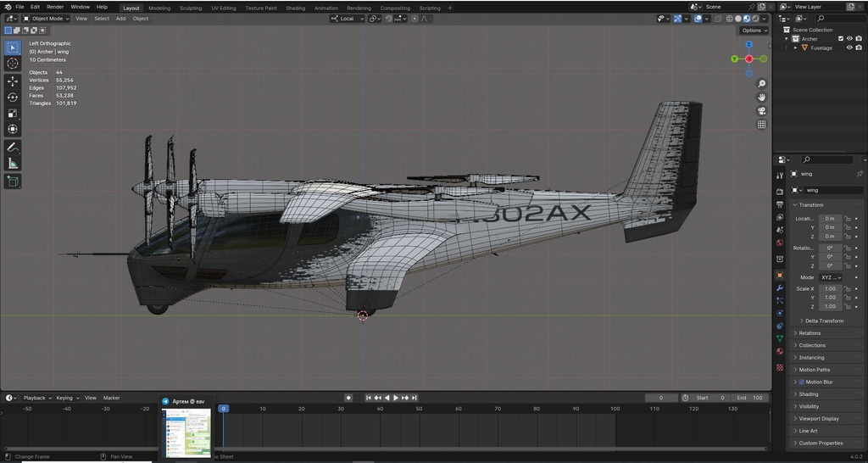Click the End frame field
The width and height of the screenshot is (868, 463).
(749, 398)
